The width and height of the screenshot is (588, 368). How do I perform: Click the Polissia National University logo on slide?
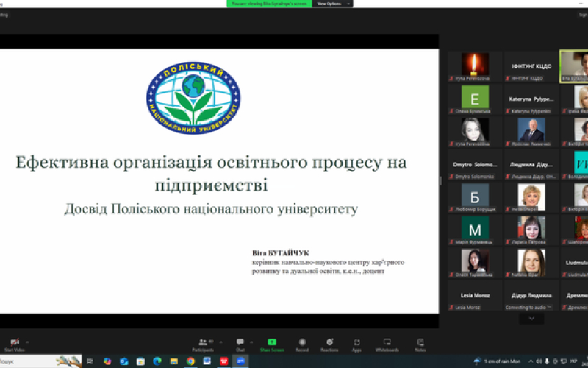point(193,98)
